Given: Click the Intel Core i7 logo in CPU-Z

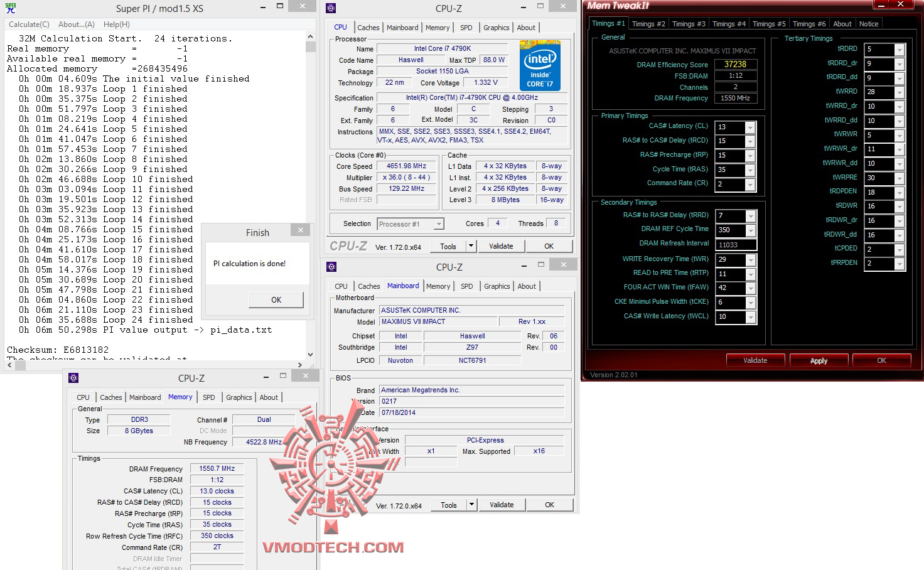Looking at the screenshot, I should [540, 66].
